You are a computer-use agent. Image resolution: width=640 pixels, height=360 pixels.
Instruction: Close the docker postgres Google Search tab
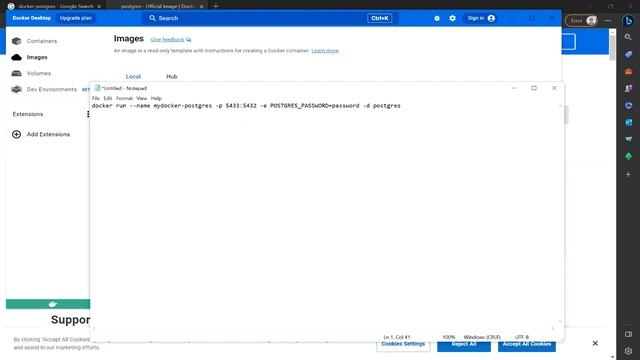click(99, 7)
